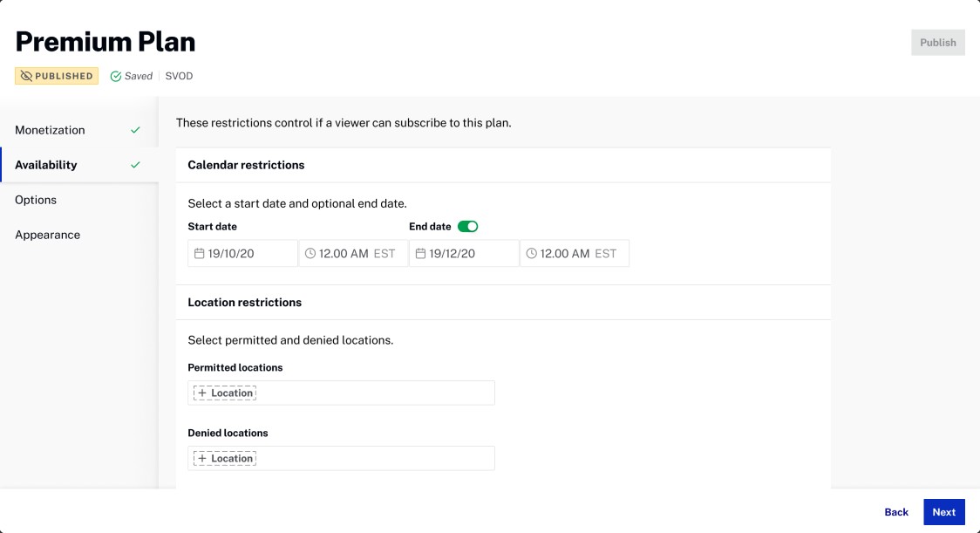Change the End date time field
The width and height of the screenshot is (980, 533).
575,253
